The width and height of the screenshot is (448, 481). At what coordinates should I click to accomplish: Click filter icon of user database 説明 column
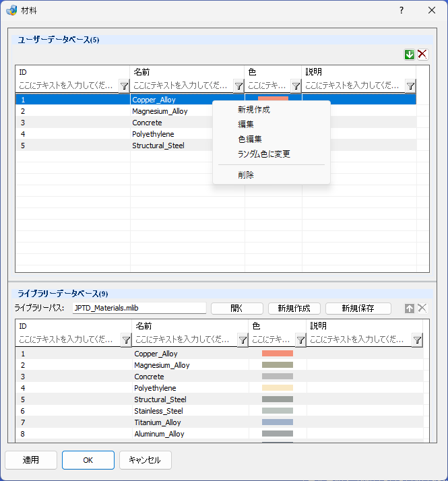tap(410, 86)
